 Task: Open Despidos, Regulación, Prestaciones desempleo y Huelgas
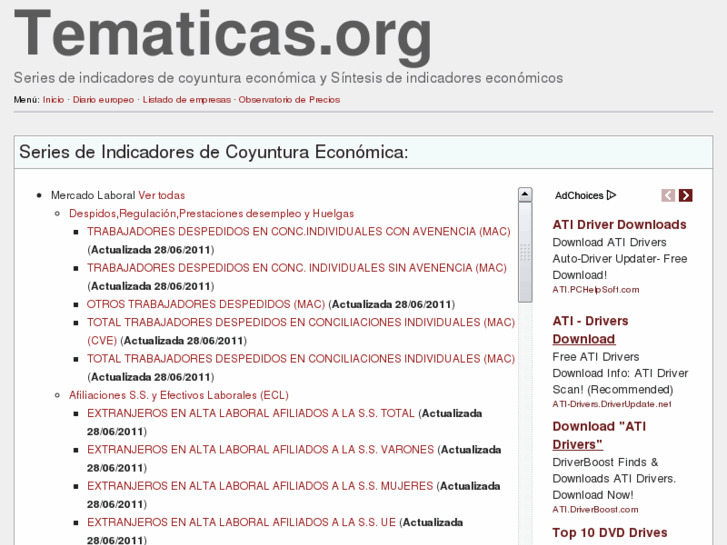211,213
